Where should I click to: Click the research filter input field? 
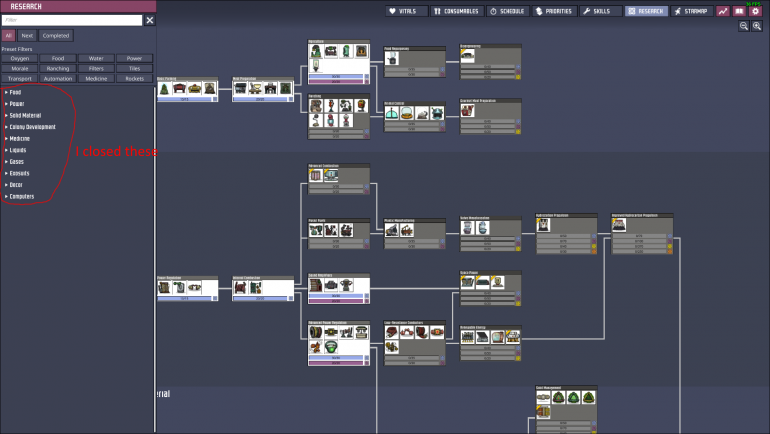click(x=72, y=20)
